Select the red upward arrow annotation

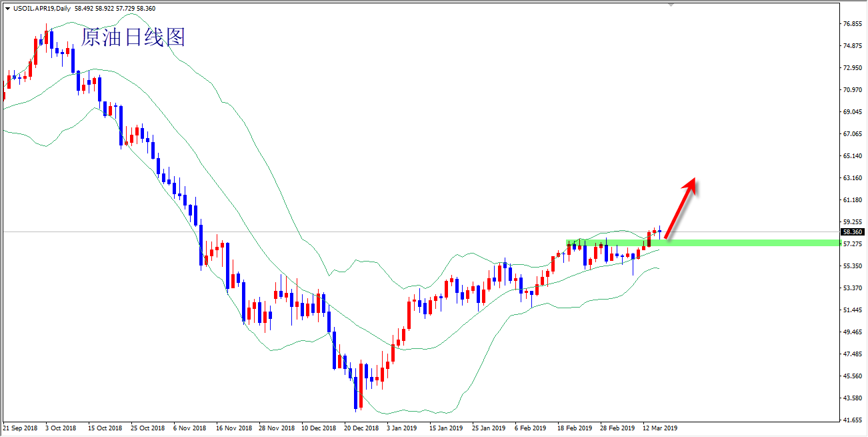coord(681,207)
